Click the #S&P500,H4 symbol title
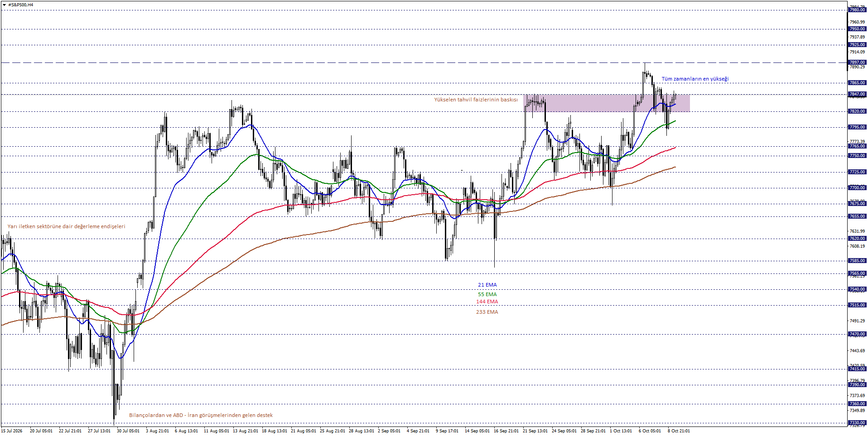Screen dimensions: 868x436 coord(20,5)
